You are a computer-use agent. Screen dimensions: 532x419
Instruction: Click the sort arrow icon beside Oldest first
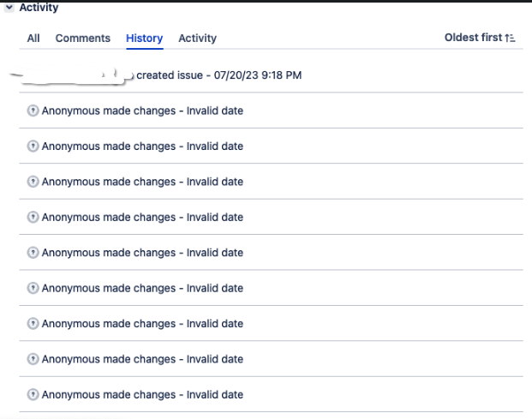510,38
